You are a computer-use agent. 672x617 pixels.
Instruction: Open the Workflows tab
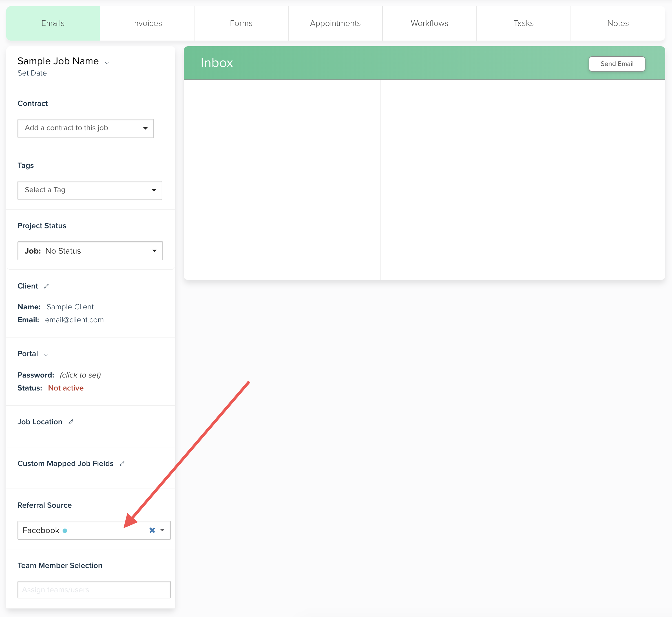tap(429, 23)
